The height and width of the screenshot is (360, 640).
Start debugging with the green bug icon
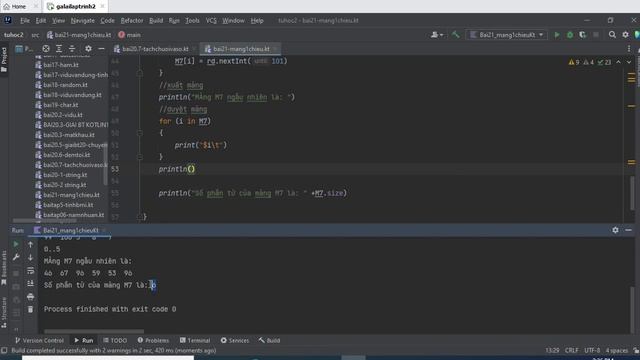570,35
